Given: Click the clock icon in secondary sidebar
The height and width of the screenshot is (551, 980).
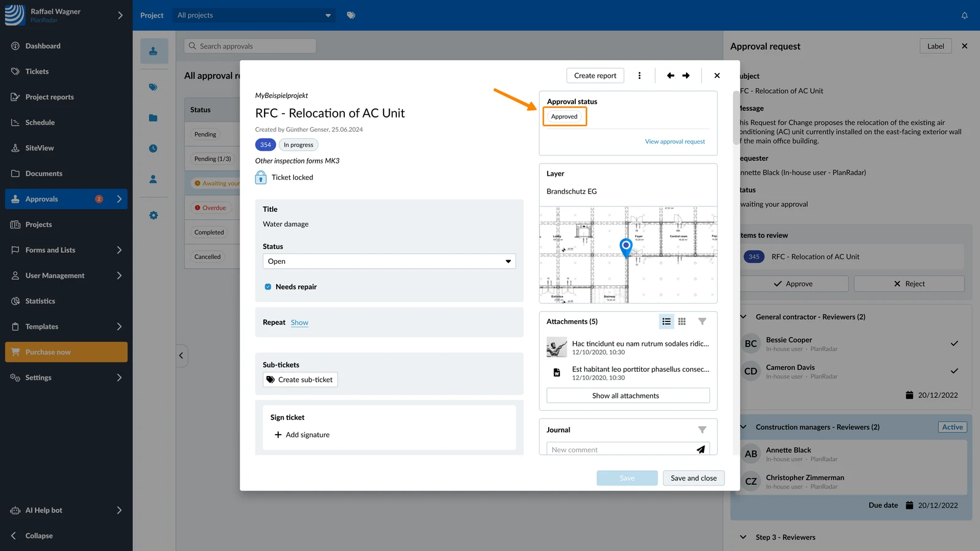Looking at the screenshot, I should click(x=153, y=148).
